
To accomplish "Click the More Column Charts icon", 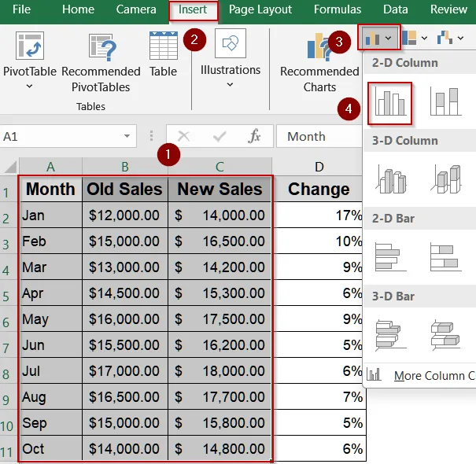I will coord(374,375).
